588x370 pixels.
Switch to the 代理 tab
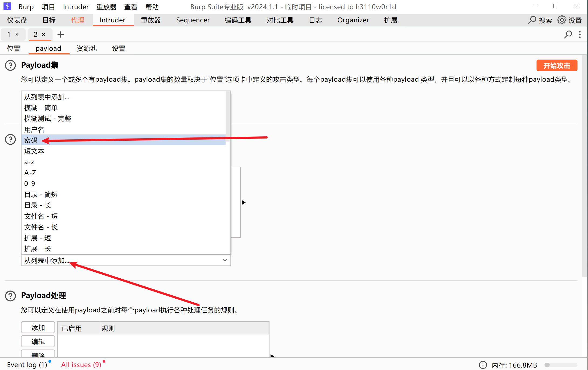click(x=78, y=20)
